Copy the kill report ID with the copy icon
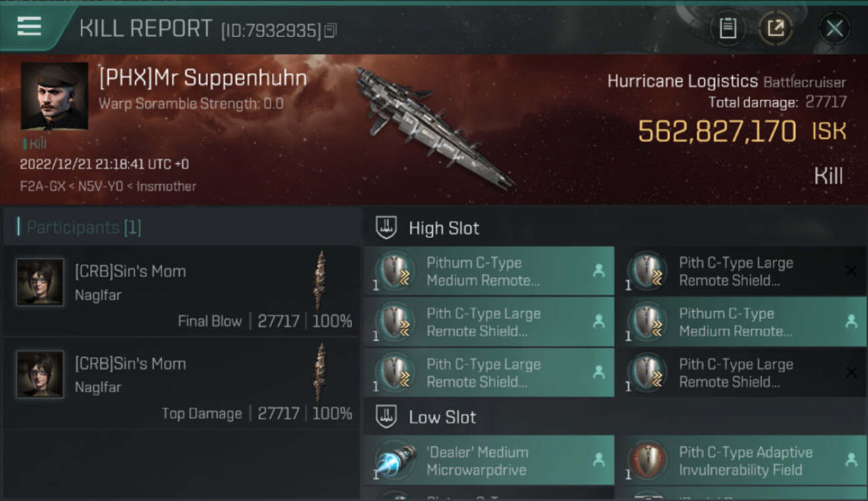The height and width of the screenshot is (501, 868). [x=331, y=31]
